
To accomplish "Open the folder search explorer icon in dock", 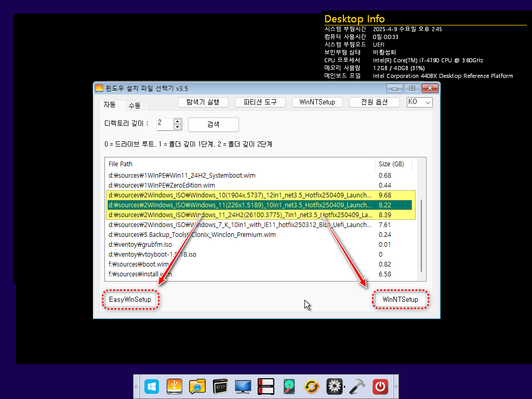I will pyautogui.click(x=197, y=387).
